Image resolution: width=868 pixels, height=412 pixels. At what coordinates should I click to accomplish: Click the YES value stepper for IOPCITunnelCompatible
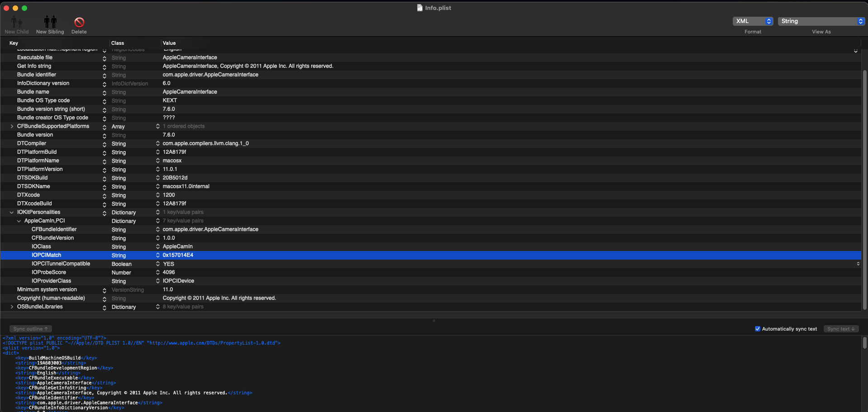pyautogui.click(x=858, y=264)
